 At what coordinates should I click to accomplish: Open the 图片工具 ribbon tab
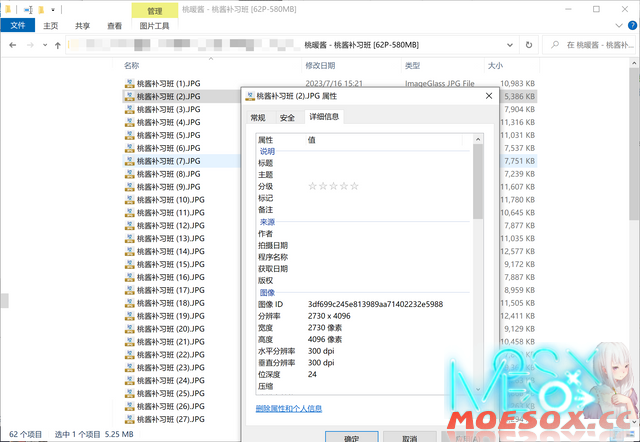(154, 26)
